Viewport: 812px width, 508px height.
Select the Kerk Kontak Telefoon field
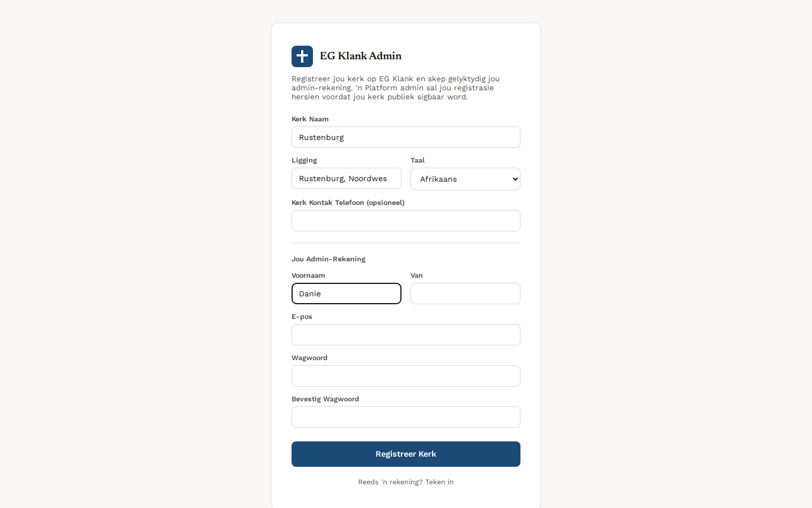coord(406,221)
